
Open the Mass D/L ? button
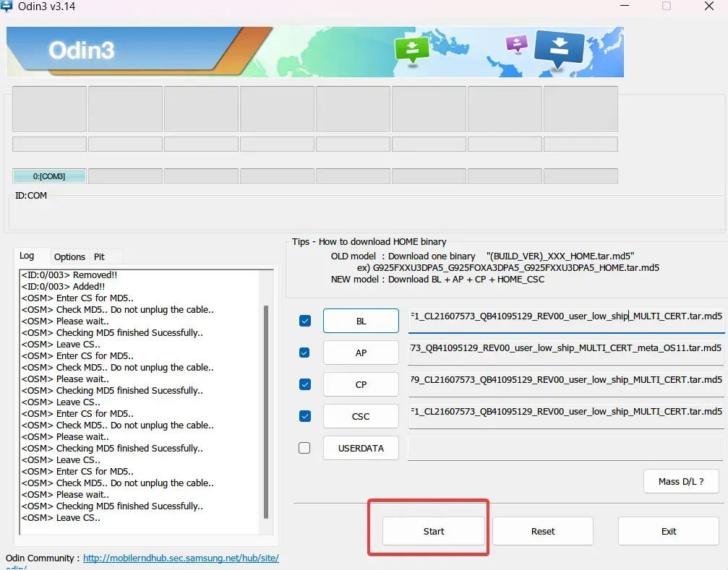680,481
